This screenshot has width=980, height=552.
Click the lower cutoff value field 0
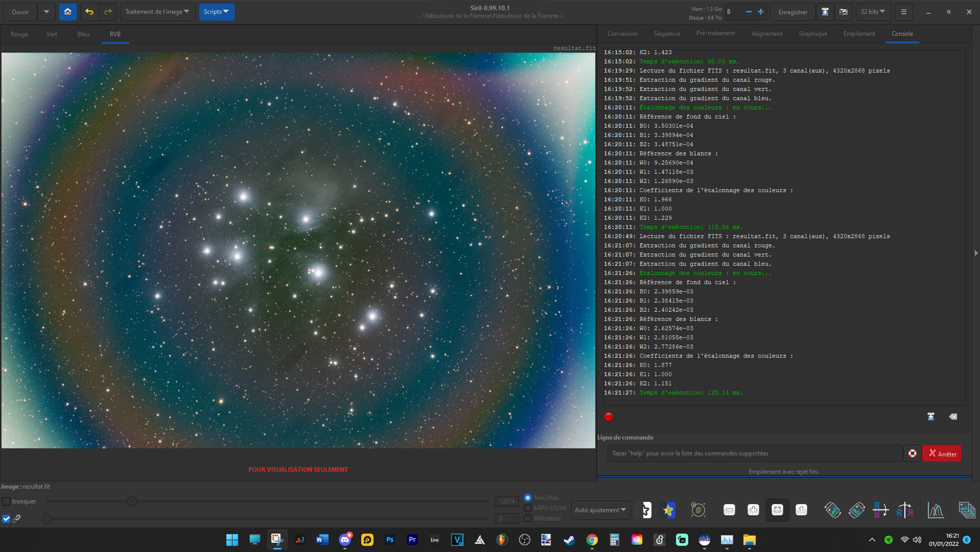point(507,519)
